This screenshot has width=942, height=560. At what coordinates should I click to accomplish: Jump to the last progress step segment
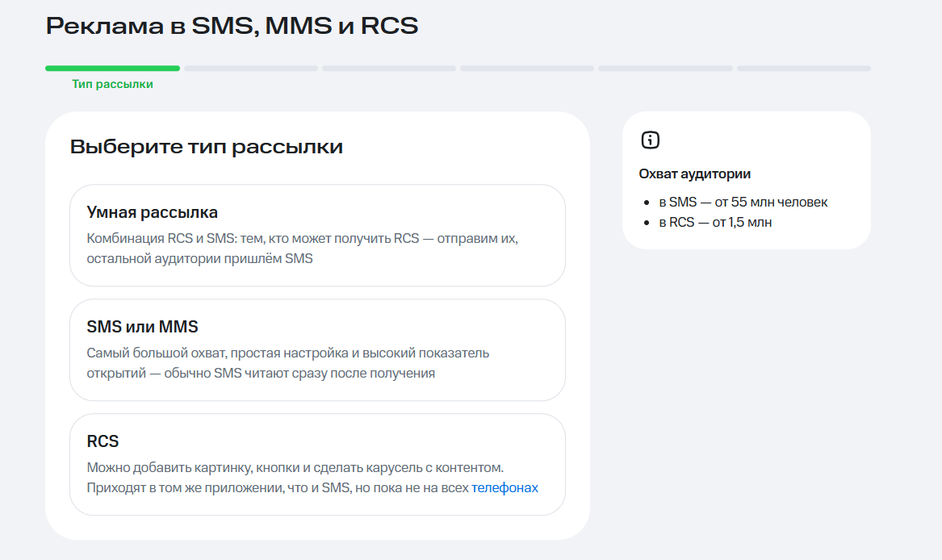[804, 69]
